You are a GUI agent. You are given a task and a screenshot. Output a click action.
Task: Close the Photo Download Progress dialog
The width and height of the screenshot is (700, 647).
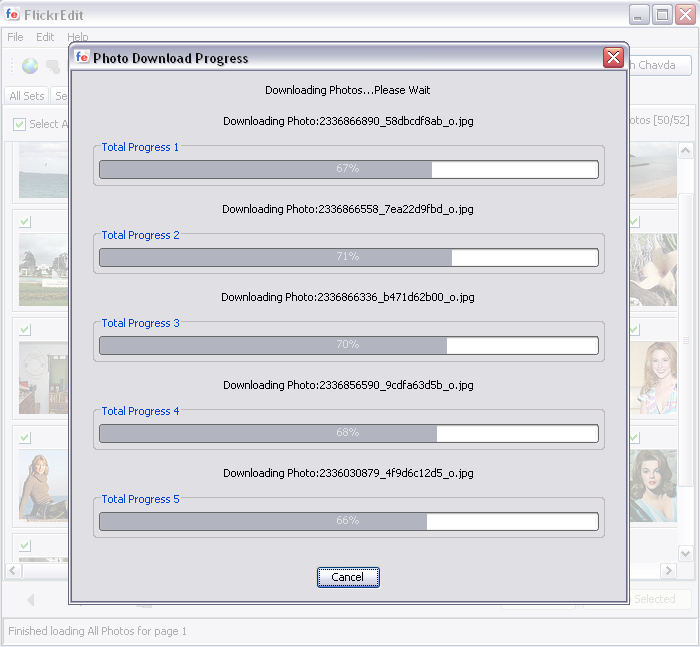tap(613, 57)
